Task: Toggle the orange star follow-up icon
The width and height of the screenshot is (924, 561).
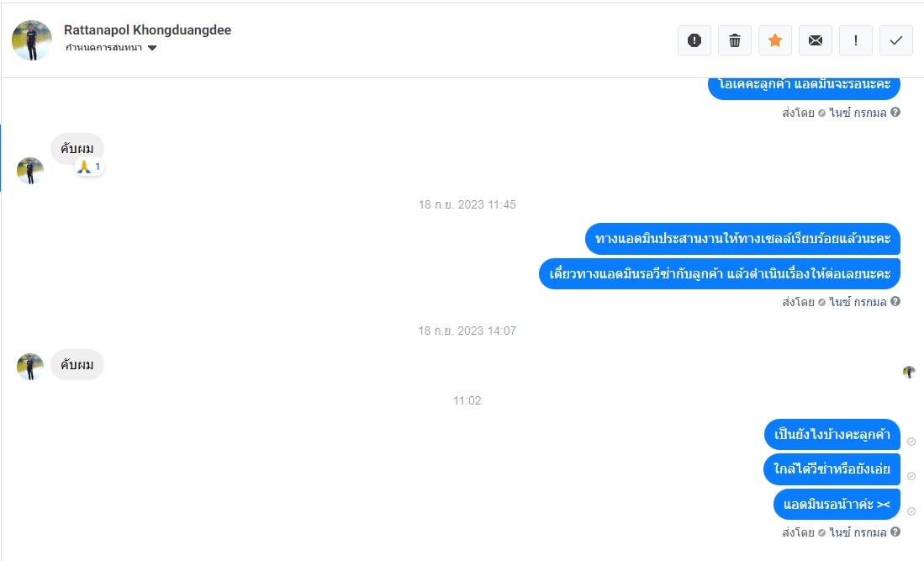Action: (x=775, y=40)
